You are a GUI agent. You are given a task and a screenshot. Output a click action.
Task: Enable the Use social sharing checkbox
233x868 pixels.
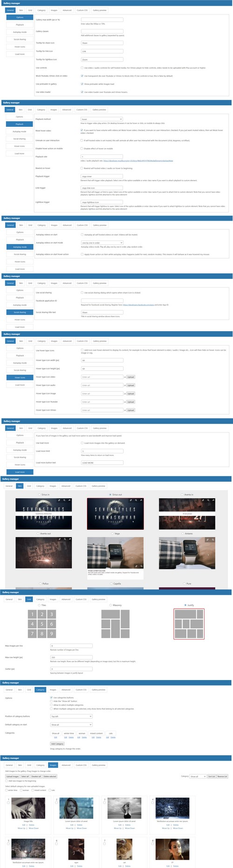[82, 292]
